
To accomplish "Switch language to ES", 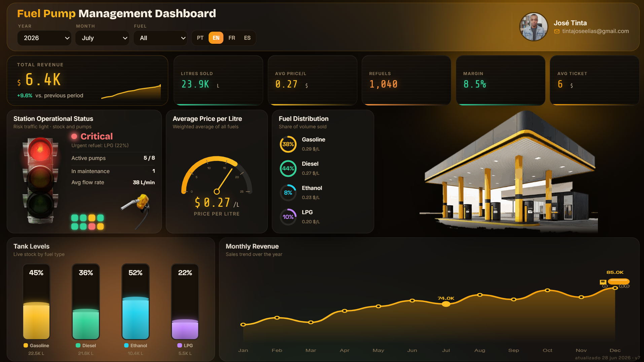I will (247, 38).
